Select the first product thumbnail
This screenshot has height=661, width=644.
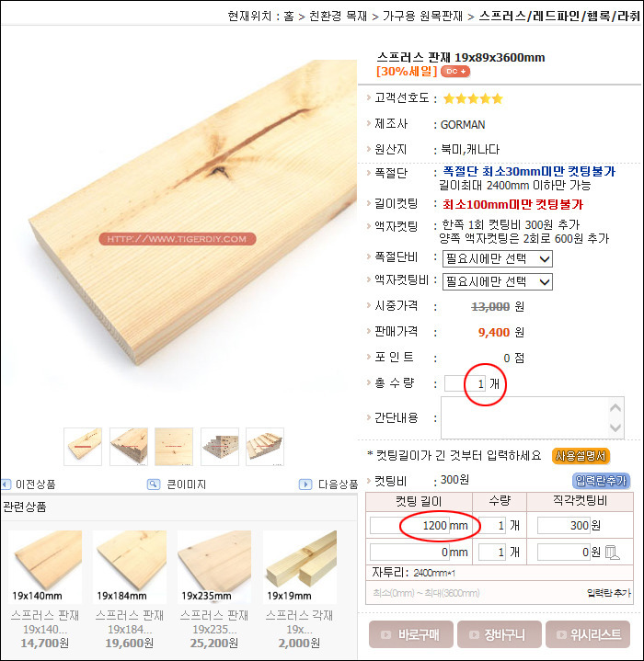(x=83, y=447)
